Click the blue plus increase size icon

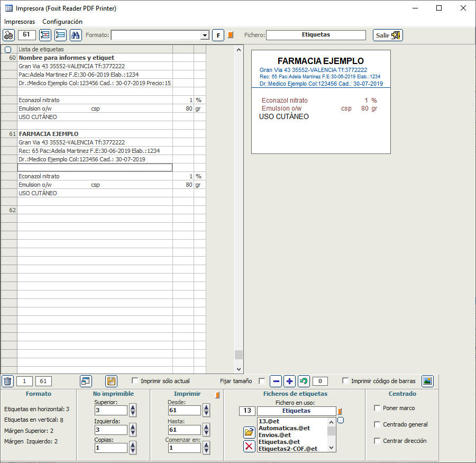(290, 381)
